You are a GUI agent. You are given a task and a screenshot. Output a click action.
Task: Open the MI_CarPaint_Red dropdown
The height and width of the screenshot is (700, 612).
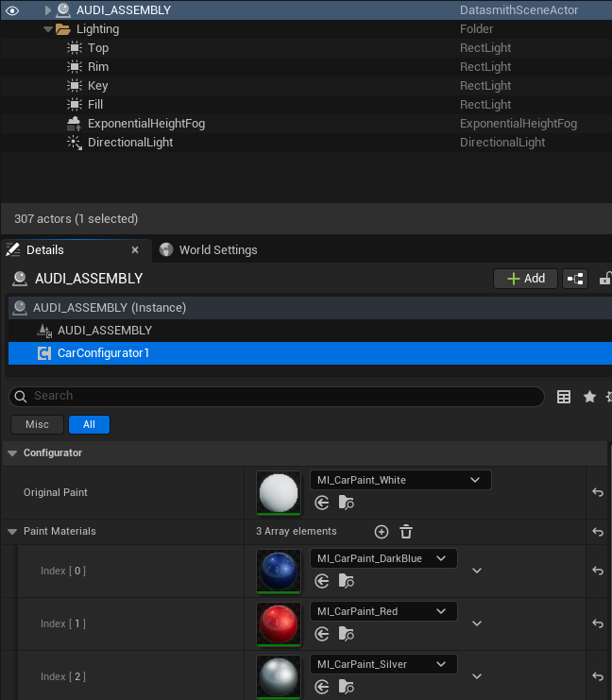click(x=383, y=611)
